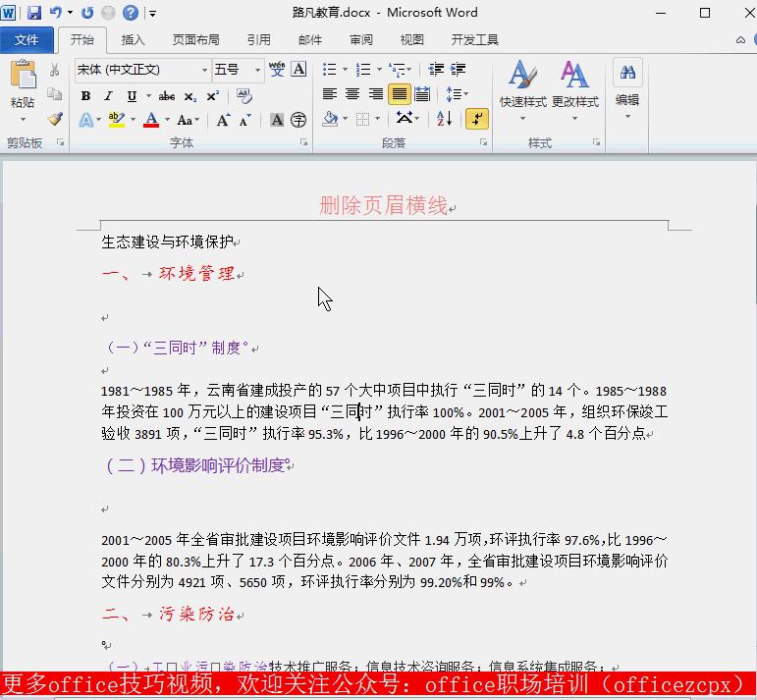757x700 pixels.
Task: Shrink font size with small A icon
Action: (x=245, y=120)
